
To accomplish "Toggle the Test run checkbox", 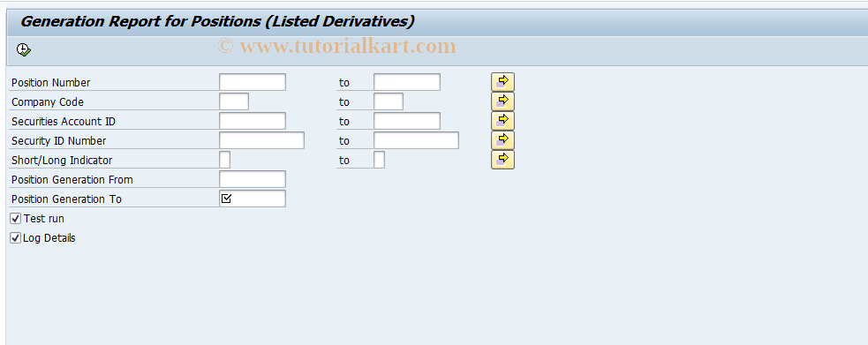I will 16,219.
